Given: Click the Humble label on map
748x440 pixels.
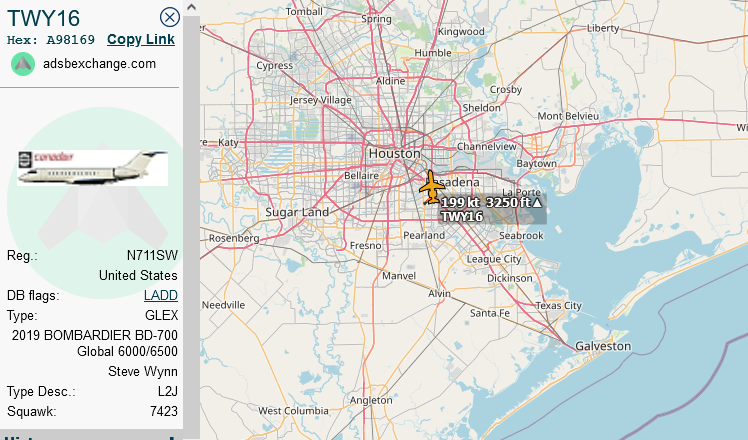Looking at the screenshot, I should click(x=433, y=52).
